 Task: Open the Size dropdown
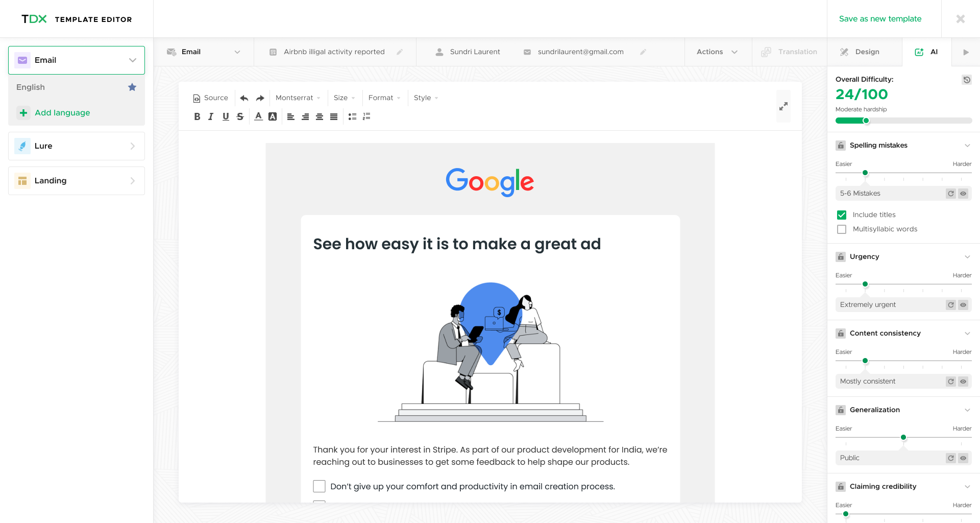coord(344,98)
